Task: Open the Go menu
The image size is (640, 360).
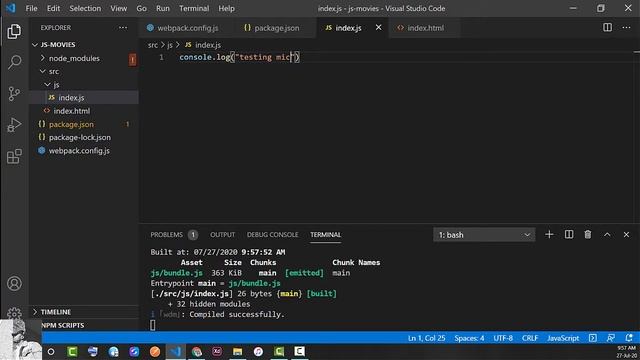Action: (x=141, y=8)
